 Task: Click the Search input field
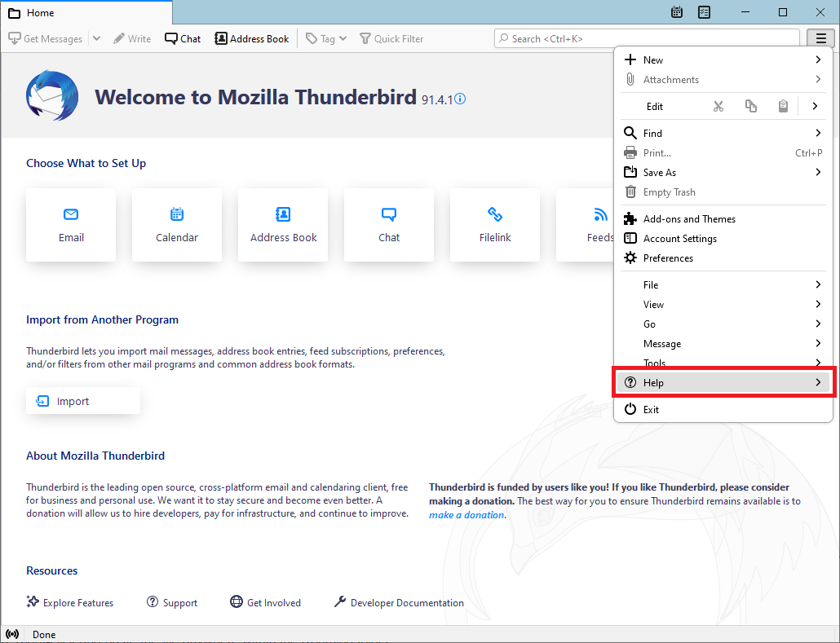click(x=647, y=38)
